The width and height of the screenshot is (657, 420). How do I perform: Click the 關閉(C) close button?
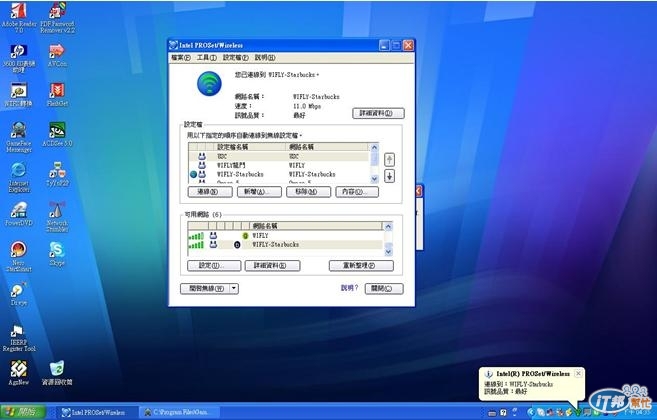click(384, 288)
